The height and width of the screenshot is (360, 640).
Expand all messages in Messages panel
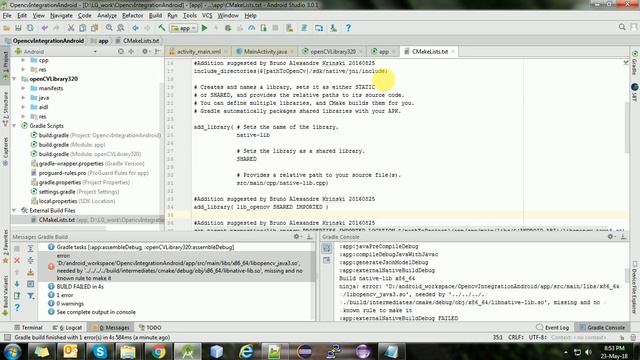coord(31,248)
